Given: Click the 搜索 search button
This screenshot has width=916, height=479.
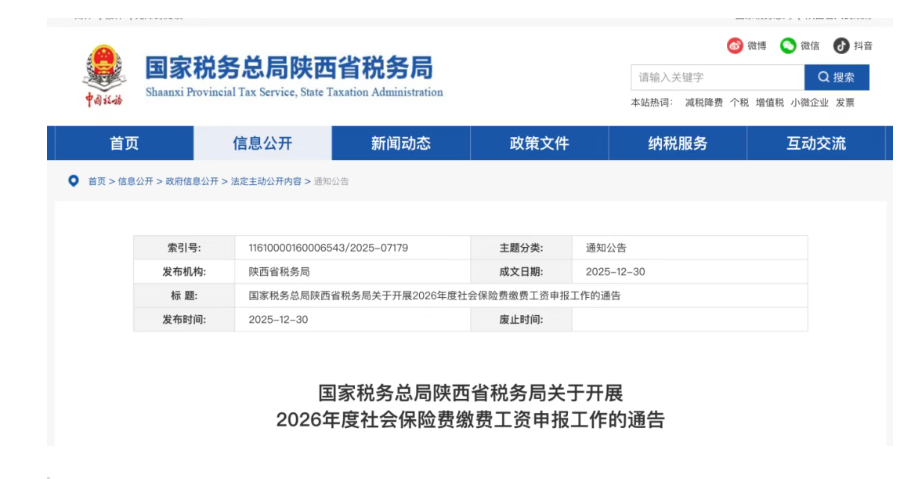Looking at the screenshot, I should click(x=837, y=77).
